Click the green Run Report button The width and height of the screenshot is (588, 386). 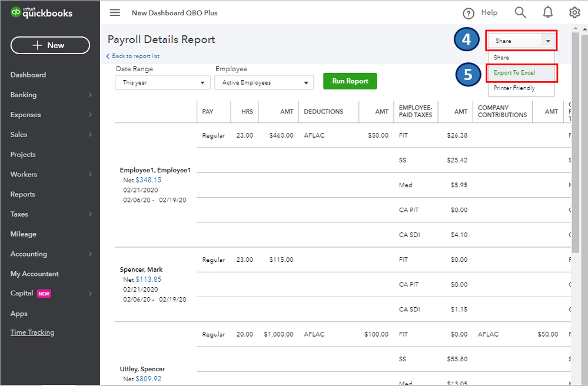[350, 81]
